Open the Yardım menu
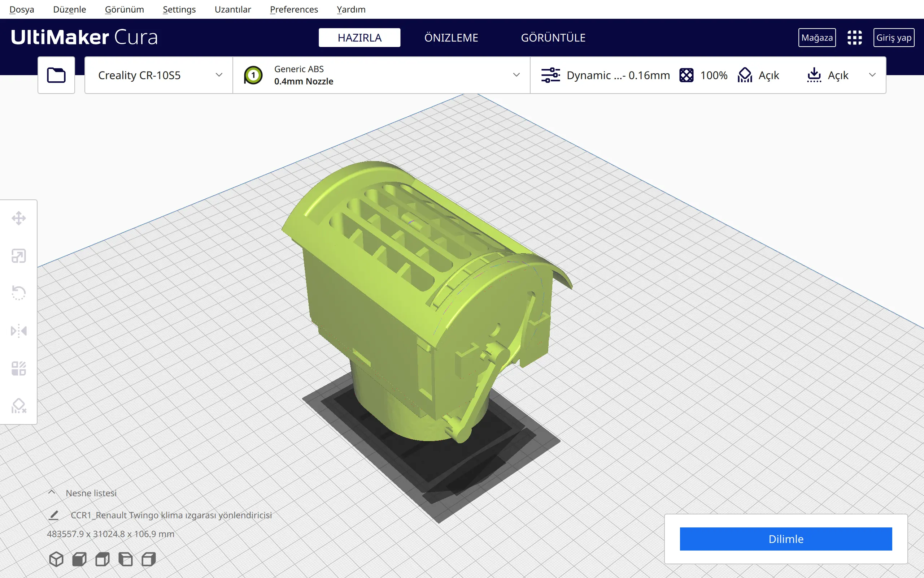Viewport: 924px width, 578px height. point(351,9)
